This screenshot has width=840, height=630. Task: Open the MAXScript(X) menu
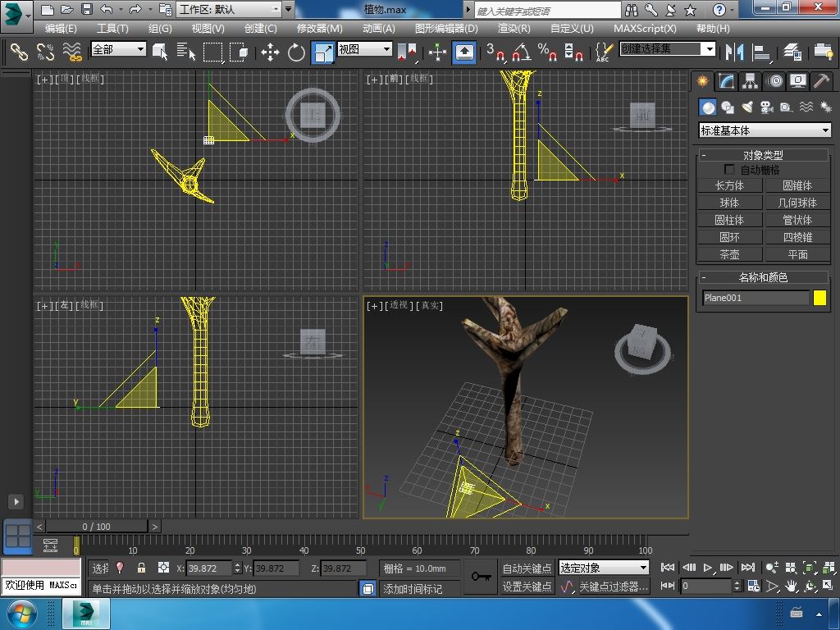click(645, 29)
